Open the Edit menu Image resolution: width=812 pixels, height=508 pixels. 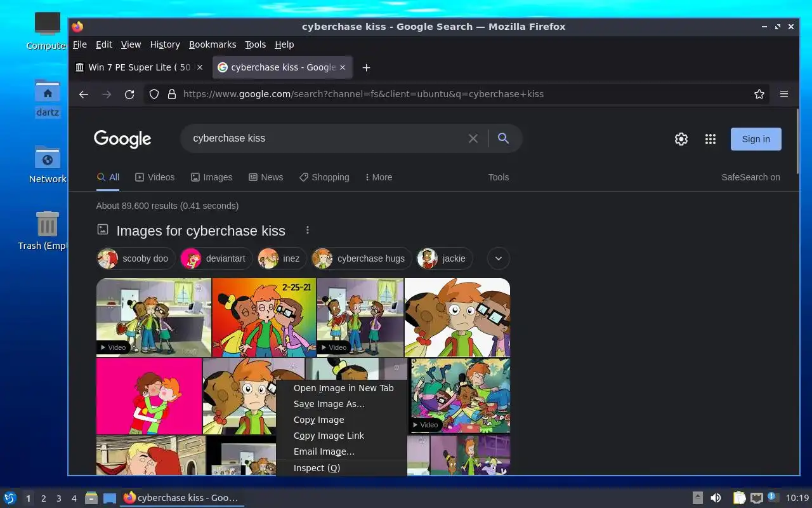(104, 44)
